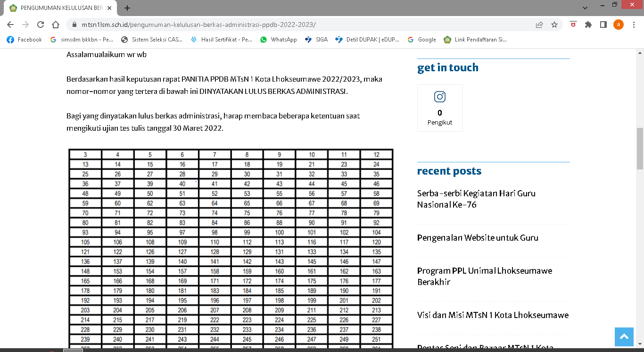This screenshot has height=352, width=644.
Task: Bookmark this page with star icon
Action: pos(554,25)
